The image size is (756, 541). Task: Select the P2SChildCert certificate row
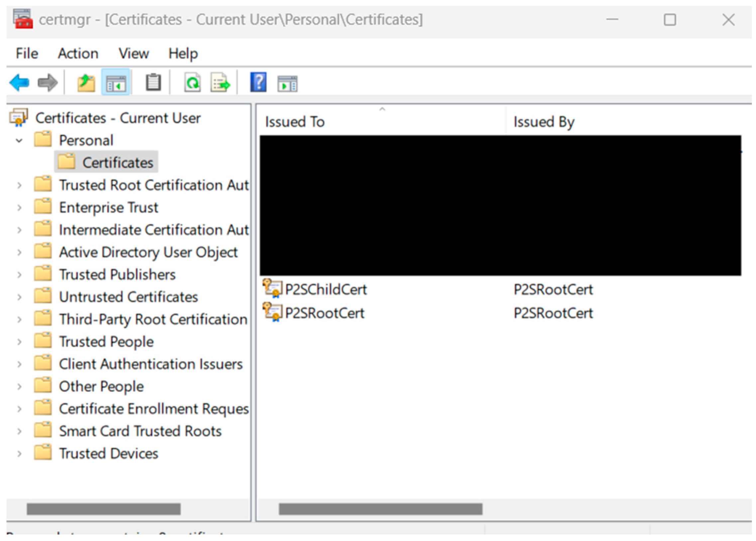(x=326, y=289)
